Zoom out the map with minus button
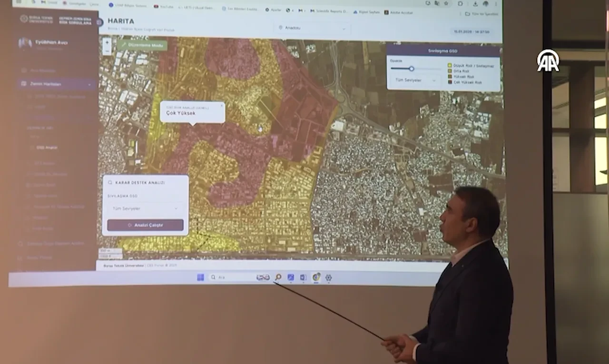 tap(107, 51)
